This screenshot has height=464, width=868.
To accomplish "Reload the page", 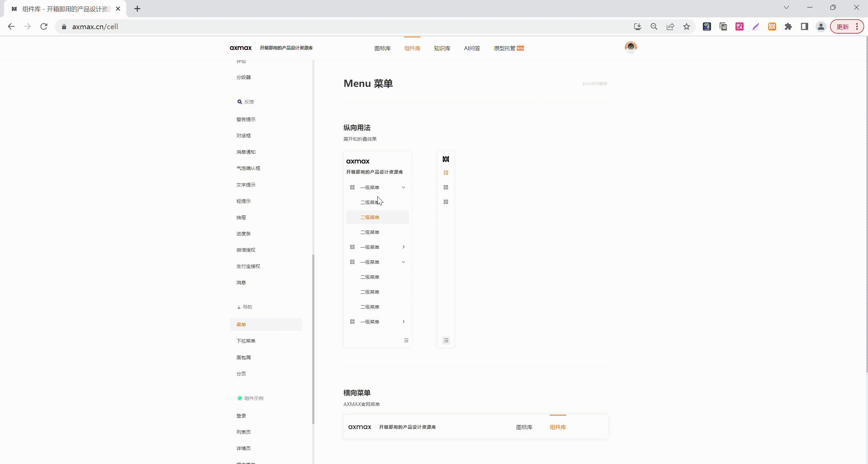I will click(44, 26).
